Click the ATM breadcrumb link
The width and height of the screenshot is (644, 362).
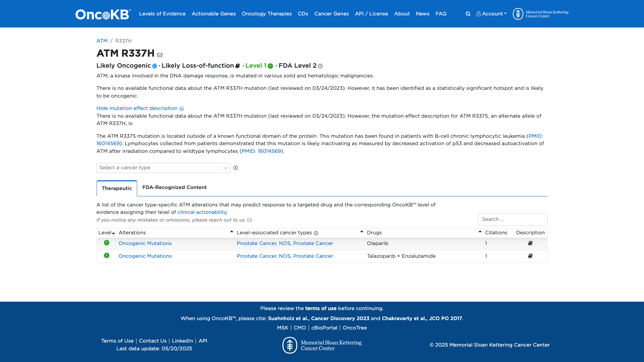tap(102, 41)
